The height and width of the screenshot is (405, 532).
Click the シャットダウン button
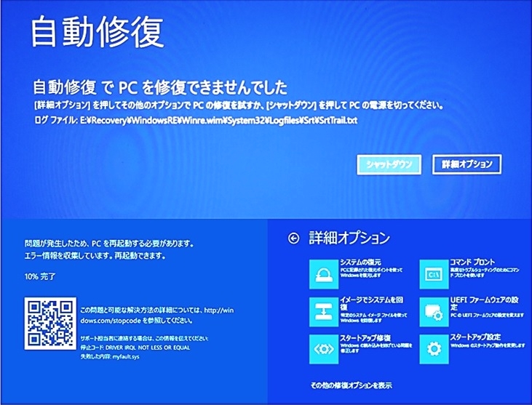(x=389, y=165)
